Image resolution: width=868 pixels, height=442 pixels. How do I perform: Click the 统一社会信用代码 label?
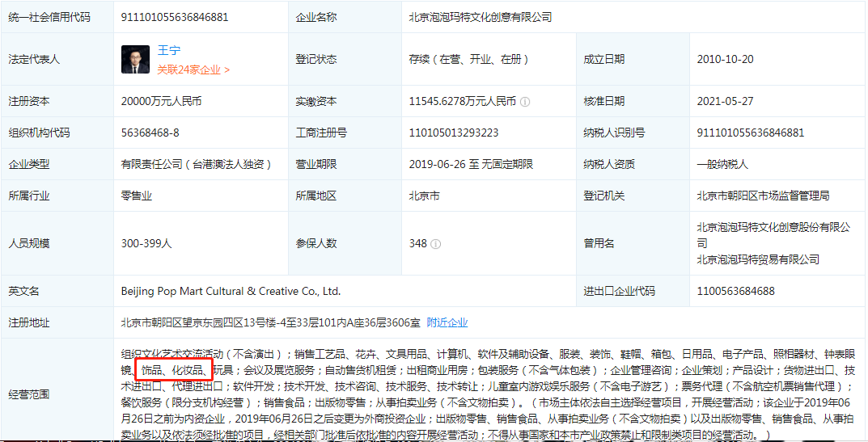coord(49,17)
